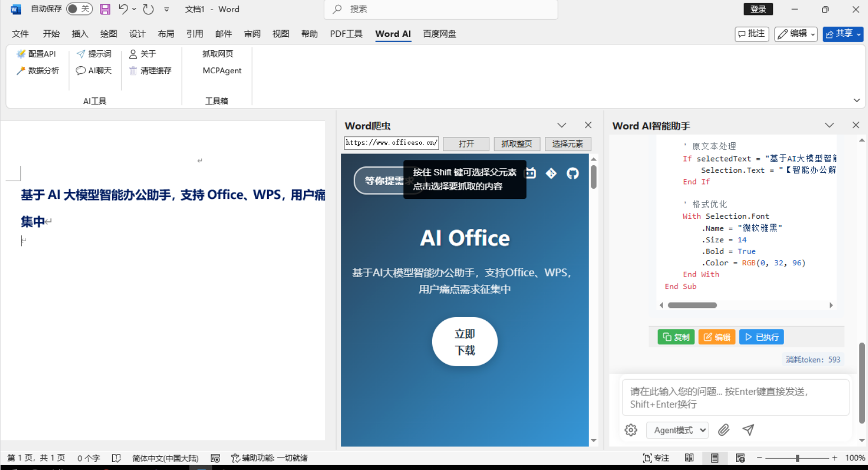Open the 提示词 prompt tool
This screenshot has height=470, width=868.
point(94,54)
